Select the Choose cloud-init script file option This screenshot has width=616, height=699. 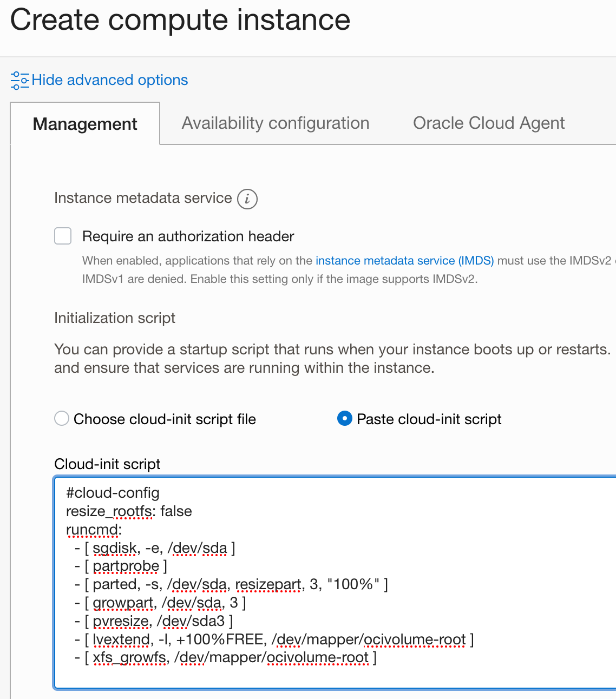click(x=61, y=418)
